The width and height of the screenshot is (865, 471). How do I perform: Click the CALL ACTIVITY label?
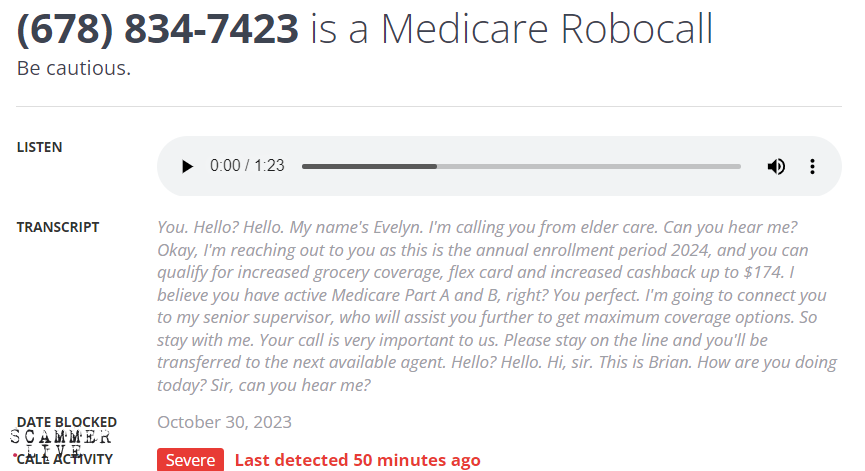click(x=72, y=459)
